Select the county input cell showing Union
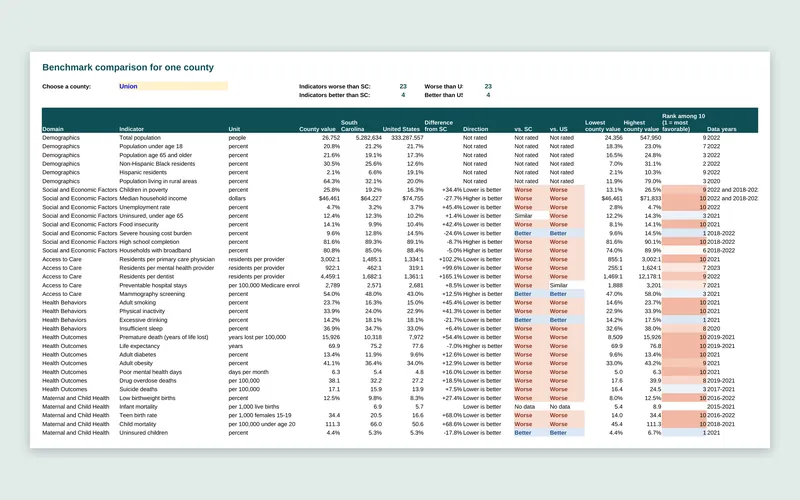Image resolution: width=800 pixels, height=500 pixels. 173,86
